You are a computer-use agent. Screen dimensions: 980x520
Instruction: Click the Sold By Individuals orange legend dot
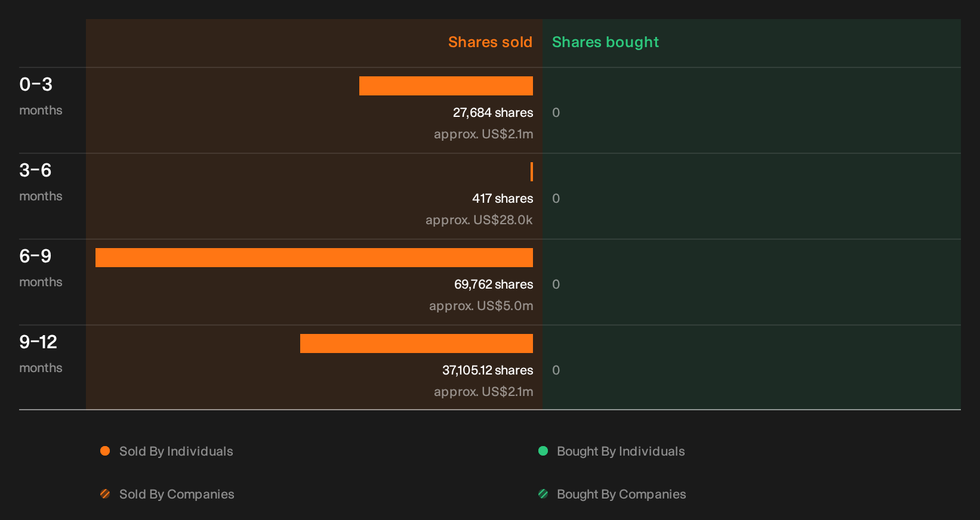pos(105,451)
